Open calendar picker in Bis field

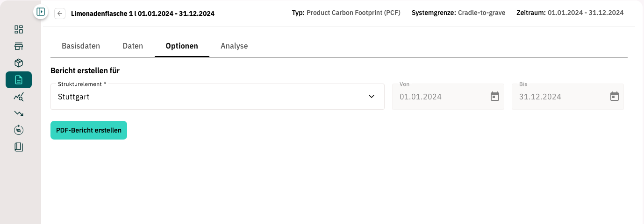[x=615, y=97]
